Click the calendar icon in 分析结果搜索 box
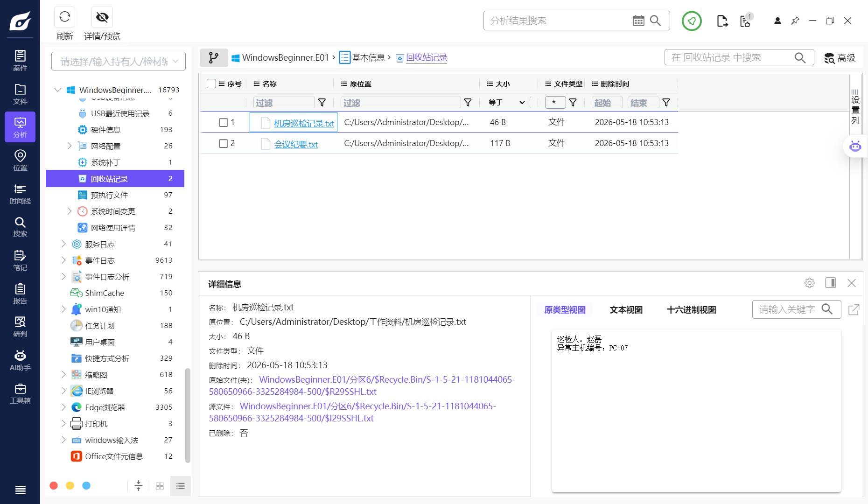Image resolution: width=868 pixels, height=504 pixels. click(638, 21)
